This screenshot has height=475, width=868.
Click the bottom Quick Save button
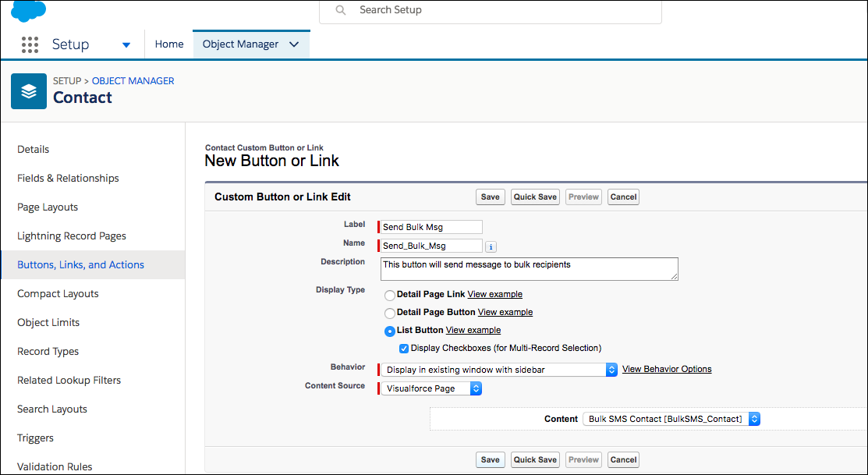coord(535,459)
